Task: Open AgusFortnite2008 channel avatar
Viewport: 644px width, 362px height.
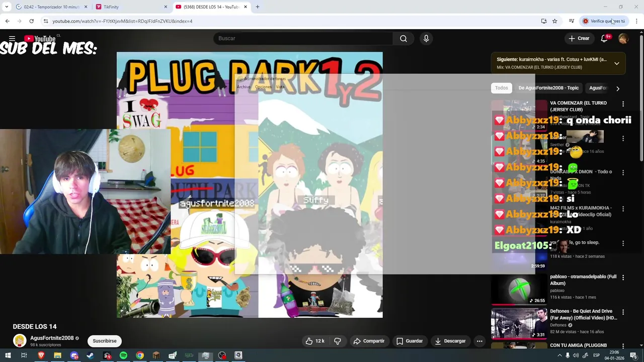Action: click(x=20, y=341)
